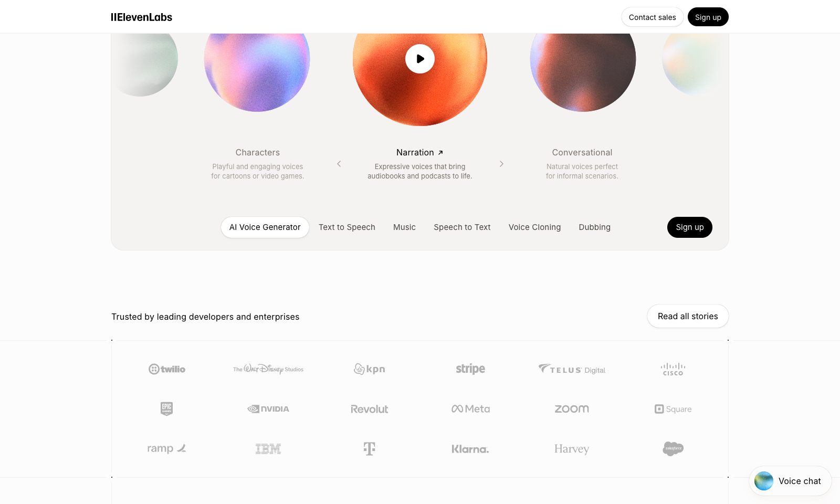This screenshot has width=840, height=504.
Task: Click the Meta logo
Action: [x=470, y=408]
